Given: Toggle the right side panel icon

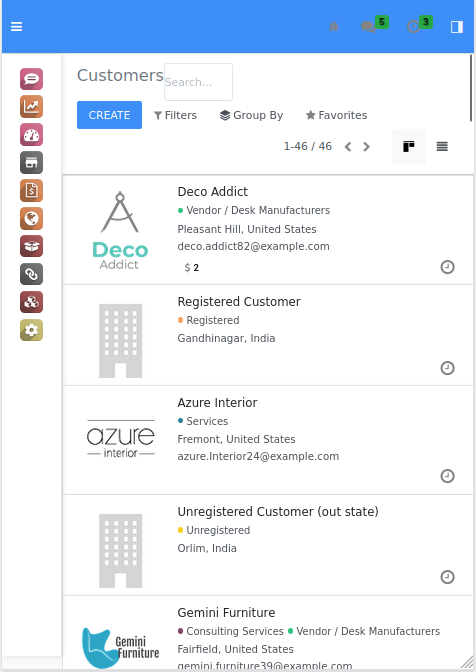Looking at the screenshot, I should pos(457,27).
